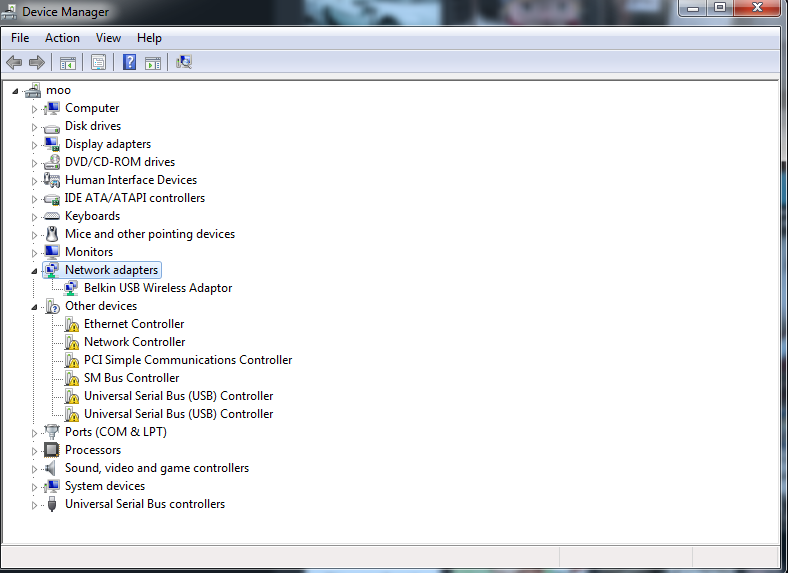Select the SM Bus Controller entry
This screenshot has height=573, width=788.
(x=132, y=378)
